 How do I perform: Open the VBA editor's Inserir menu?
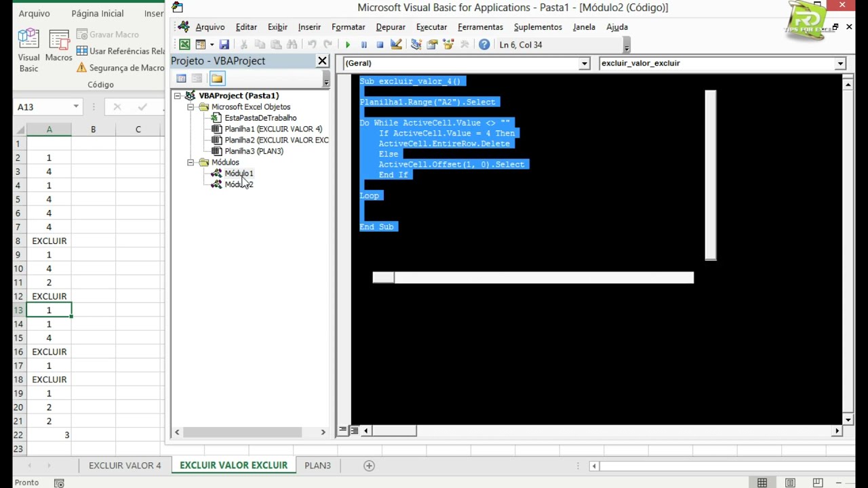[309, 27]
